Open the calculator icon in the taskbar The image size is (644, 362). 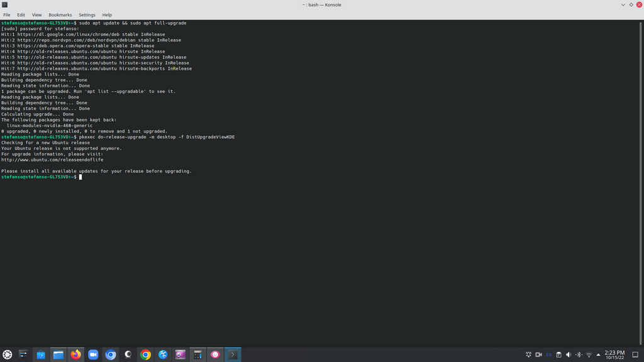[x=197, y=354]
